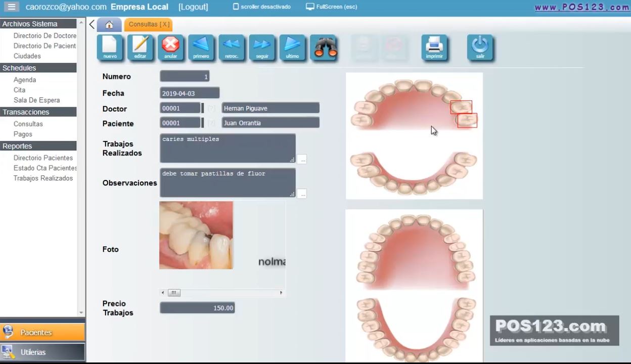
Task: Collapse the sidebar with the left chevron
Action: click(x=92, y=24)
